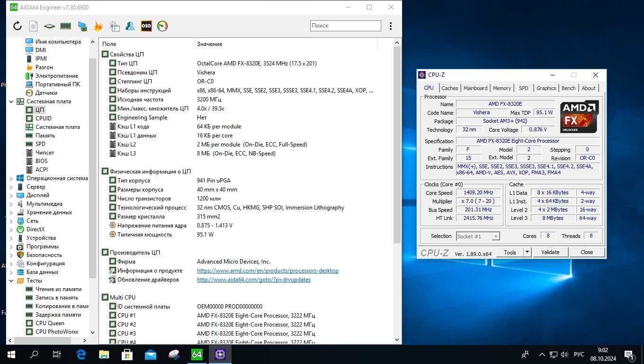
Task: Expand the Хранение данных tree node
Action: [11, 212]
